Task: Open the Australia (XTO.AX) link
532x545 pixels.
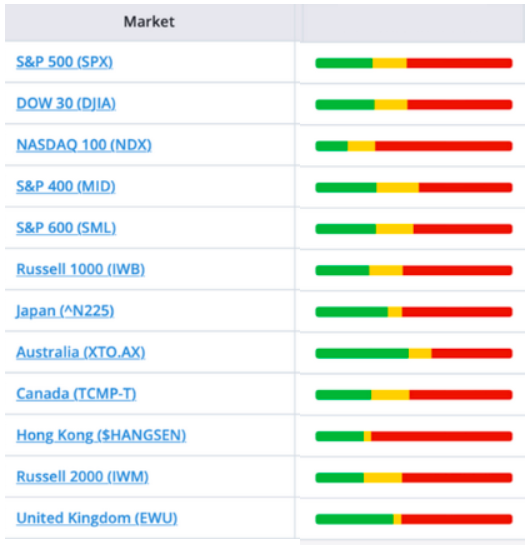Action: [x=81, y=352]
